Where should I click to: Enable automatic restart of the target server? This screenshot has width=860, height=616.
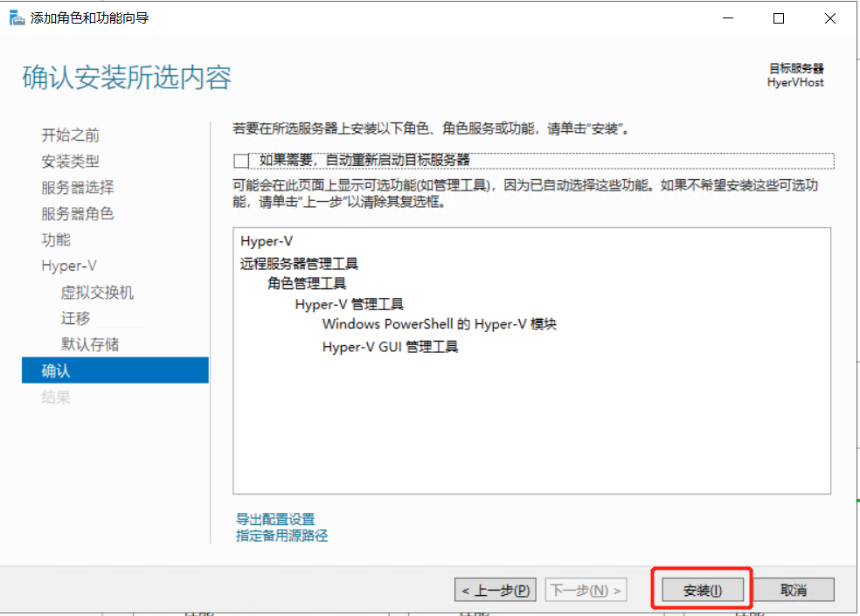point(242,161)
